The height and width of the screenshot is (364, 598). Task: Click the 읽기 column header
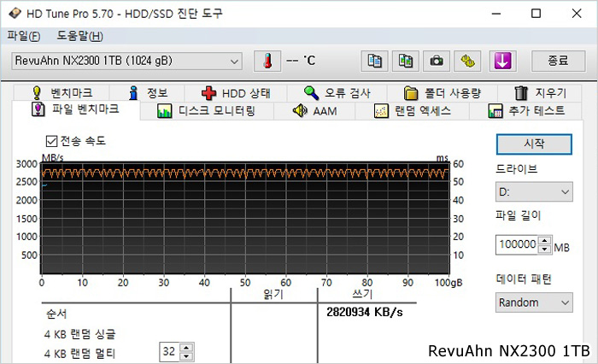coord(273,294)
